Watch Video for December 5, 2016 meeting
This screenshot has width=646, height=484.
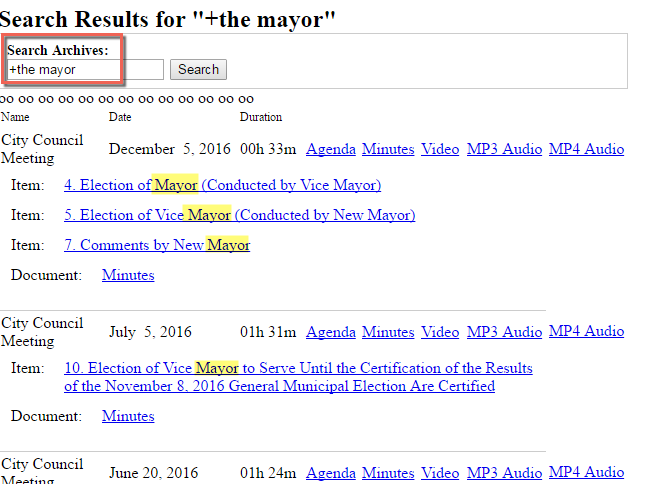(440, 149)
